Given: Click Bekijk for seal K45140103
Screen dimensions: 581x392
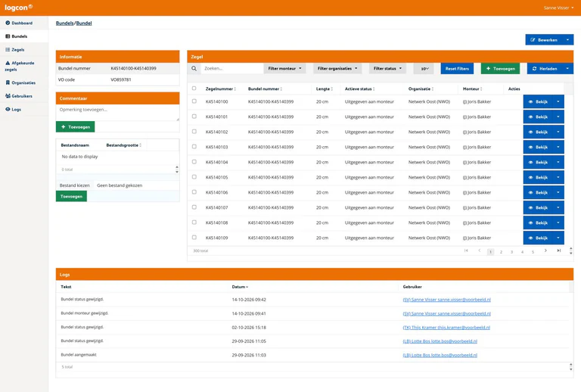Looking at the screenshot, I should 538,147.
